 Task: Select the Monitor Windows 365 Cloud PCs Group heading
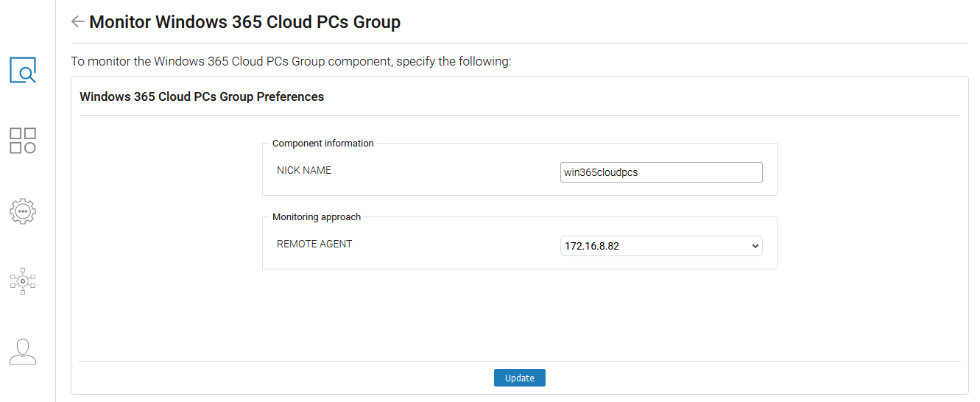point(244,22)
